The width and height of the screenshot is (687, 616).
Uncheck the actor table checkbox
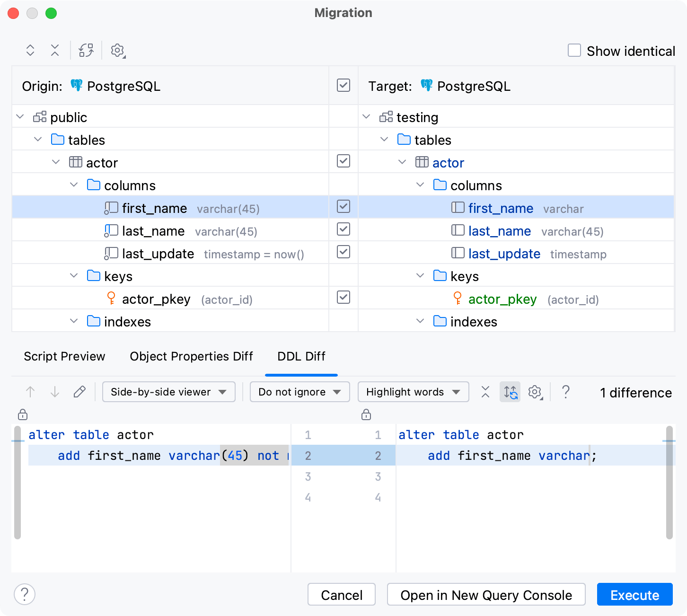tap(343, 161)
